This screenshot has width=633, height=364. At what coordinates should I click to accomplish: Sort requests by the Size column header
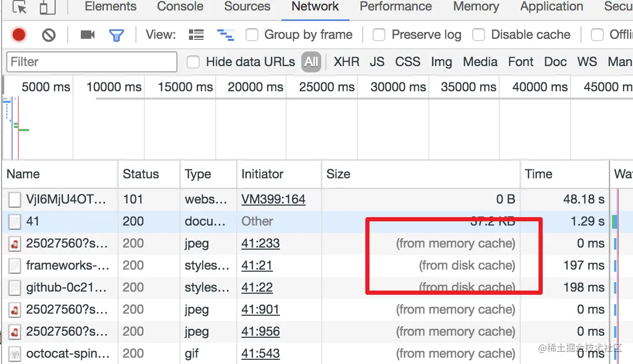(339, 174)
